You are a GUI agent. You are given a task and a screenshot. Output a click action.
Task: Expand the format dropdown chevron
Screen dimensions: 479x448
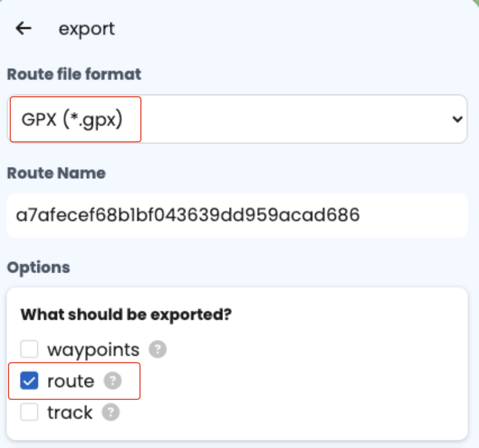(x=457, y=119)
